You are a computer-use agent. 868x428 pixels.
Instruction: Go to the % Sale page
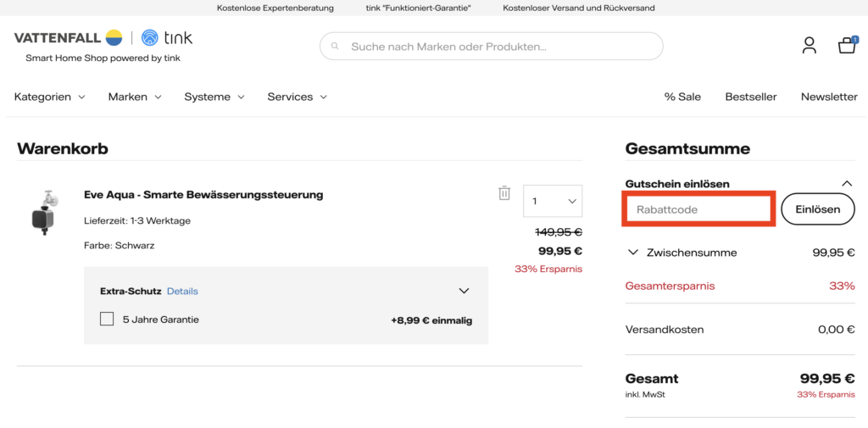pos(682,97)
